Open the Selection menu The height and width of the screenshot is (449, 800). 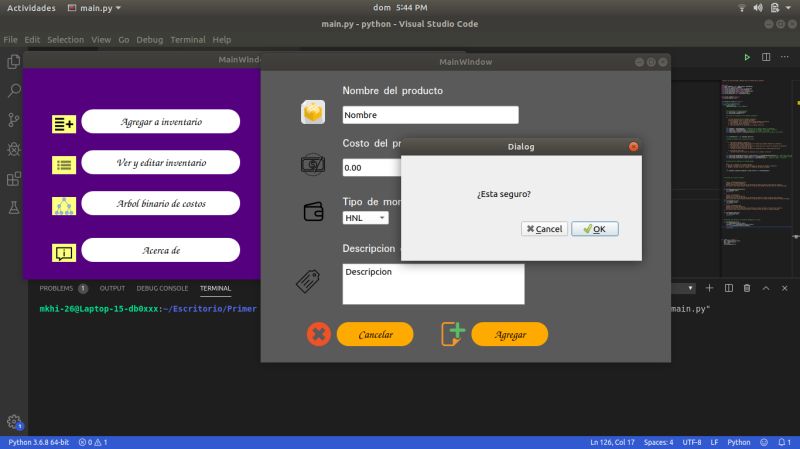pos(65,40)
